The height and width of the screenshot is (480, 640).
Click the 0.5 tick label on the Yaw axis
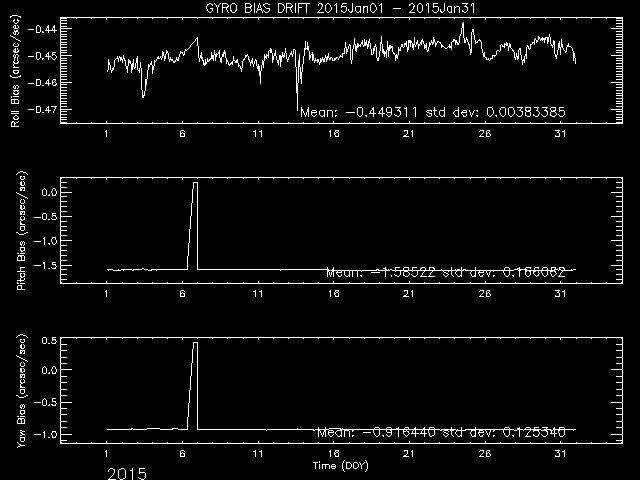click(x=50, y=340)
